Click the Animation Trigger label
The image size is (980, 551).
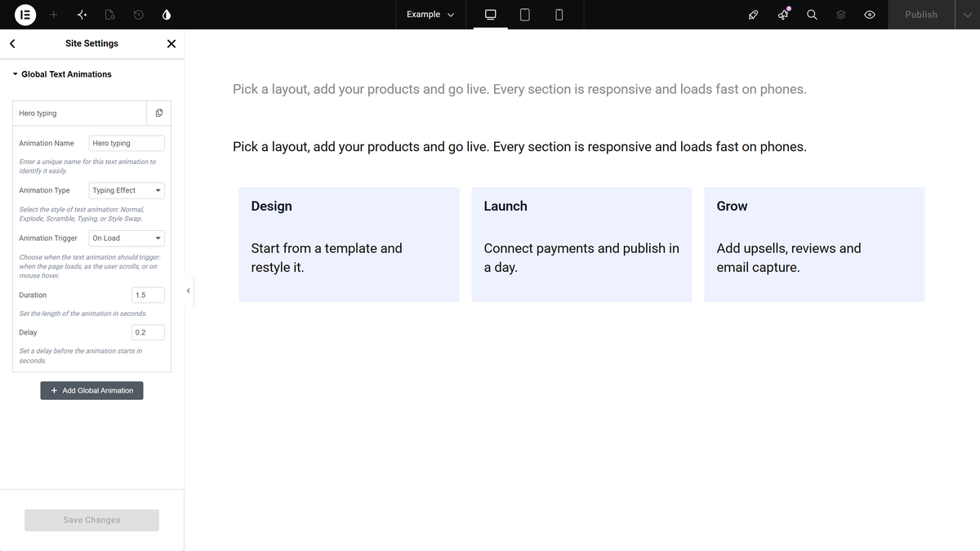[x=48, y=238]
